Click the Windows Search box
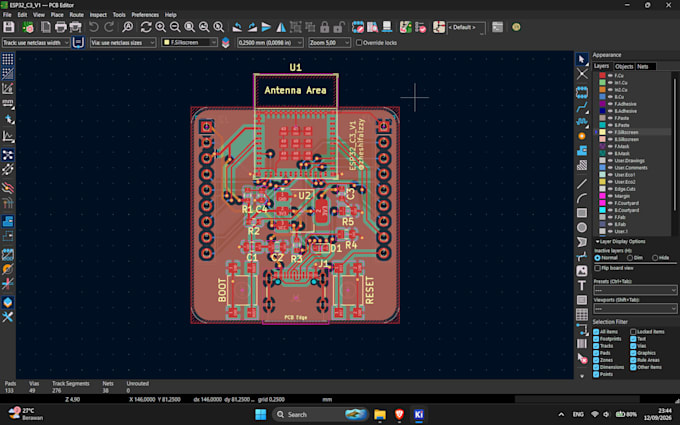 [x=321, y=415]
